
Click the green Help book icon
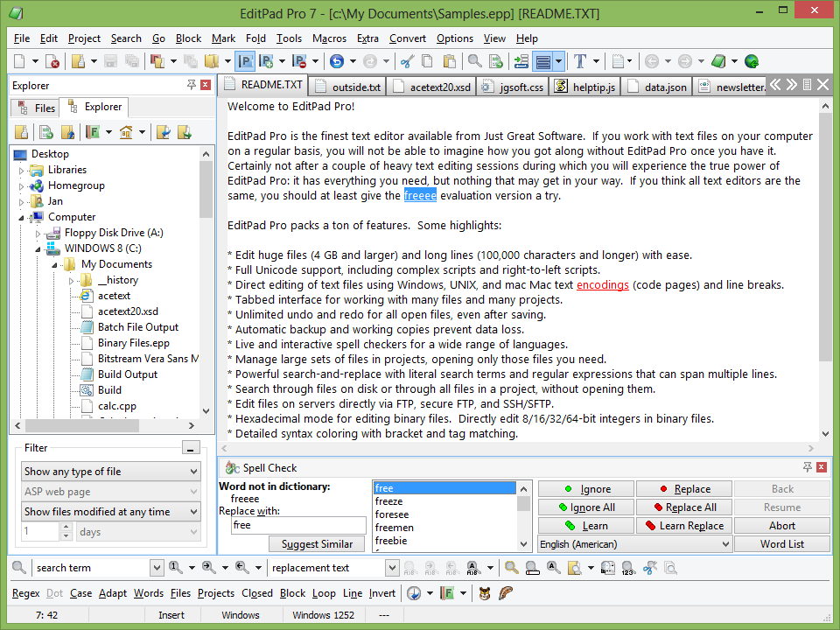tap(718, 61)
